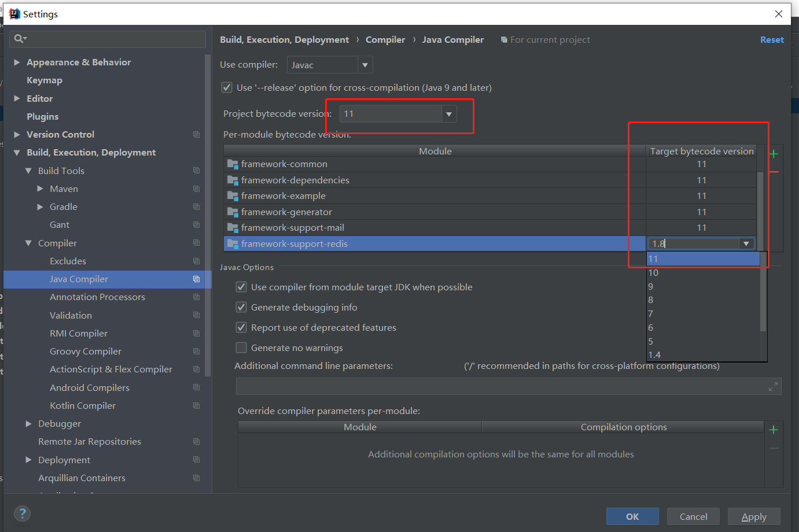The width and height of the screenshot is (799, 532).
Task: Click the folder icon of framework-common module
Action: (233, 164)
